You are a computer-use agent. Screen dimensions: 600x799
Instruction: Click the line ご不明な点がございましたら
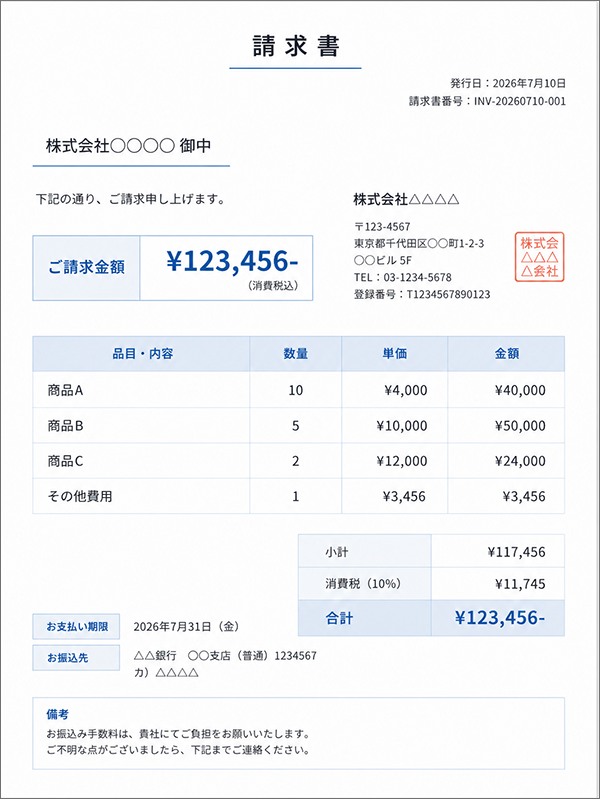pyautogui.click(x=178, y=750)
